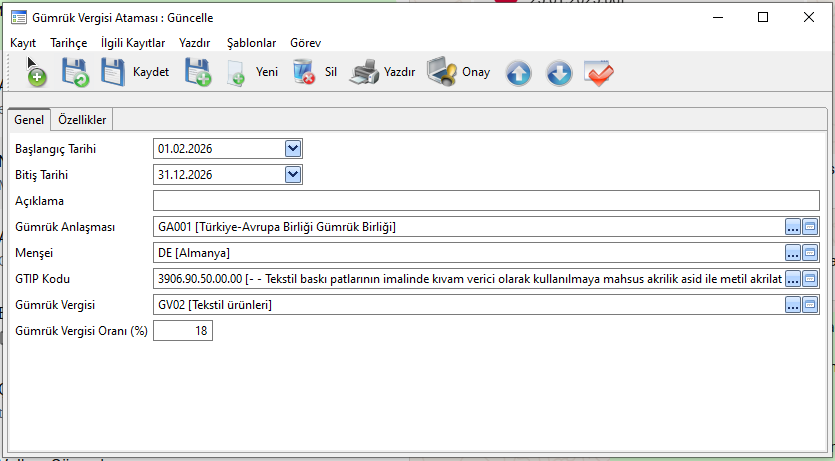835x461 pixels.
Task: Click the save-and-new disk icon with plus
Action: click(x=197, y=72)
